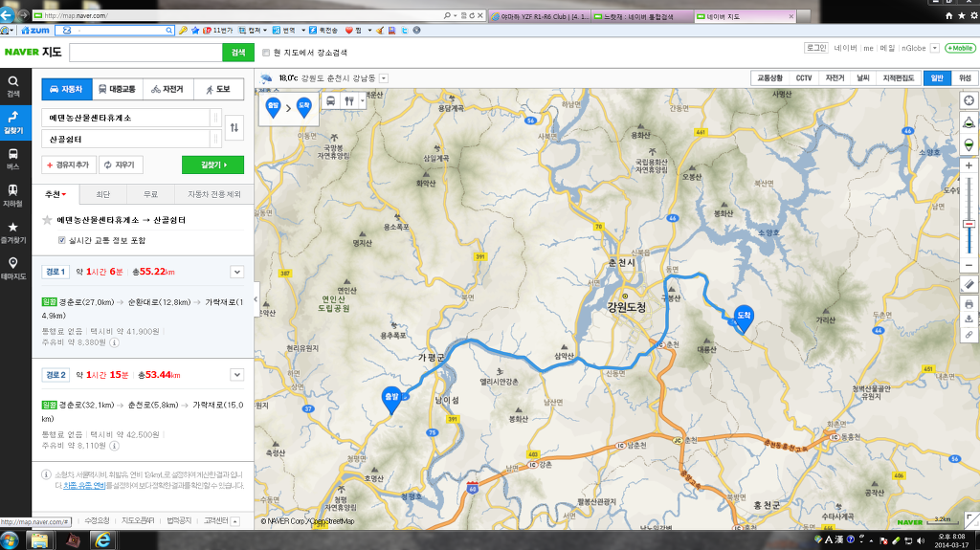Screen dimensions: 980x550
Task: Click the street view panorama icon
Action: pos(969,122)
